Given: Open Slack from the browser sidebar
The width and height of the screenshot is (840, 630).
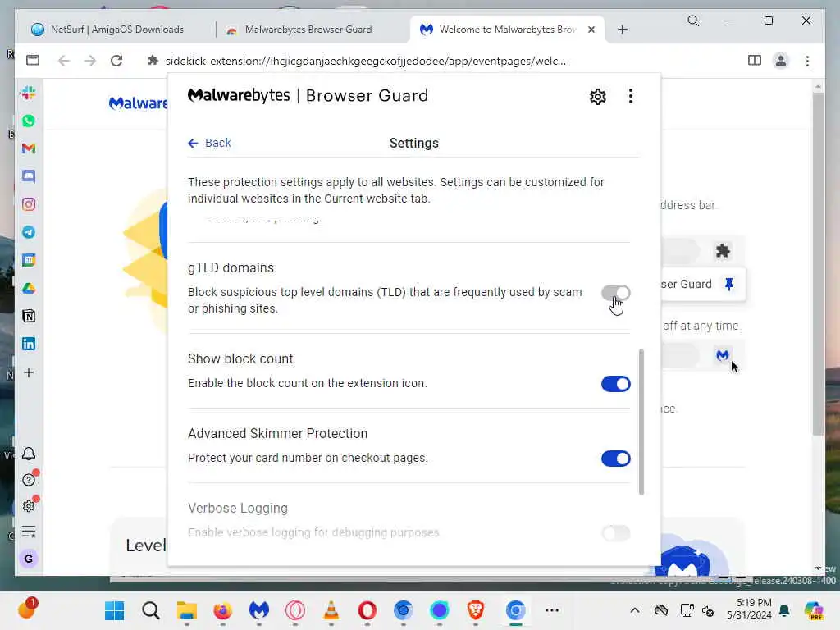Looking at the screenshot, I should [29, 93].
